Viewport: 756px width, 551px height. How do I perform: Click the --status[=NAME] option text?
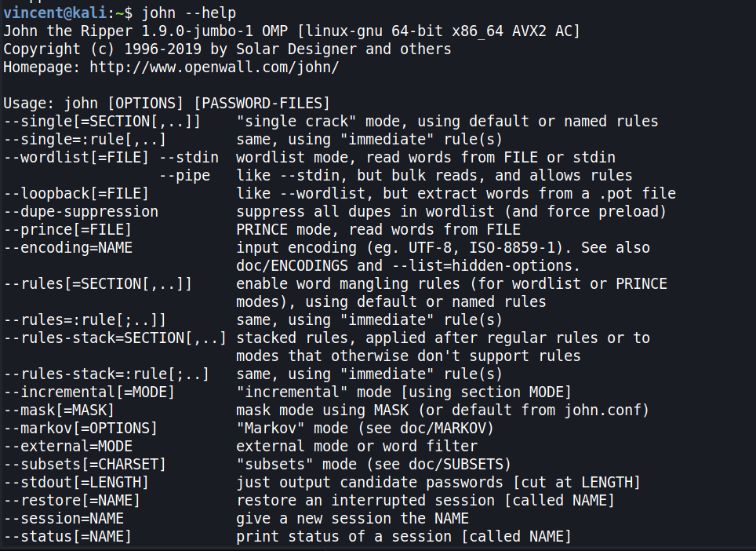[67, 536]
